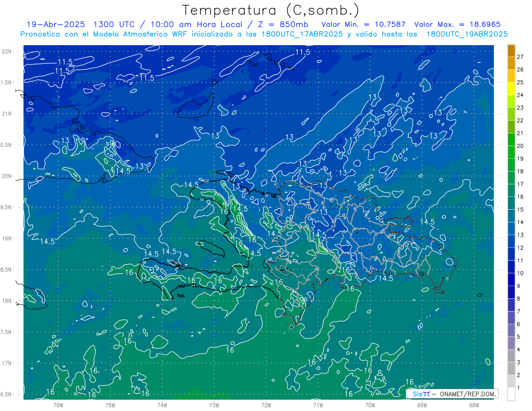Click the 'SisTT – ONAMET/REP.DOM.' credit box

[x=452, y=394]
